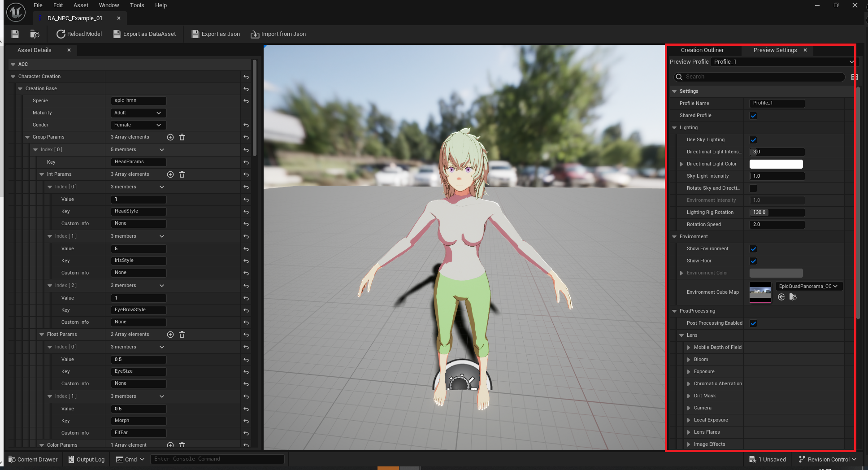
Task: Click the Enter Console Command input field
Action: point(218,458)
